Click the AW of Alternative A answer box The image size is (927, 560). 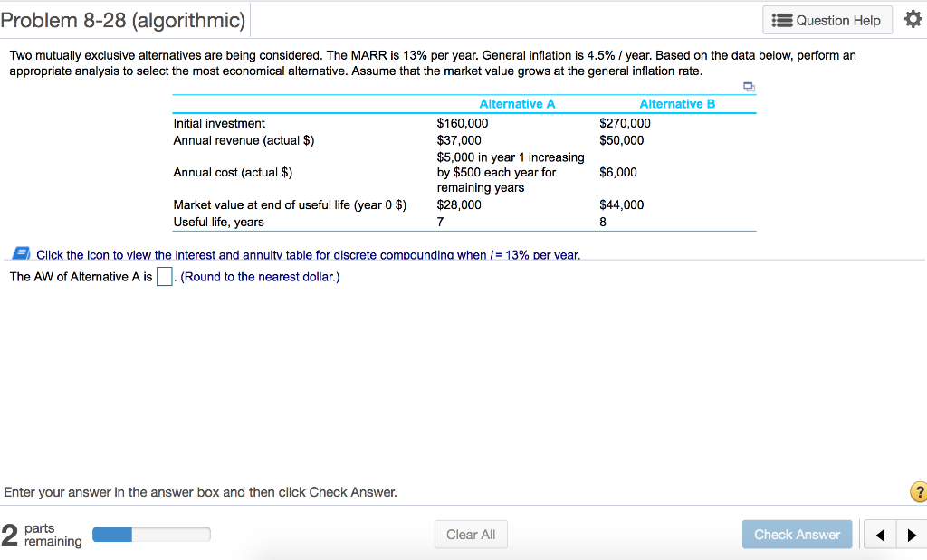(162, 275)
